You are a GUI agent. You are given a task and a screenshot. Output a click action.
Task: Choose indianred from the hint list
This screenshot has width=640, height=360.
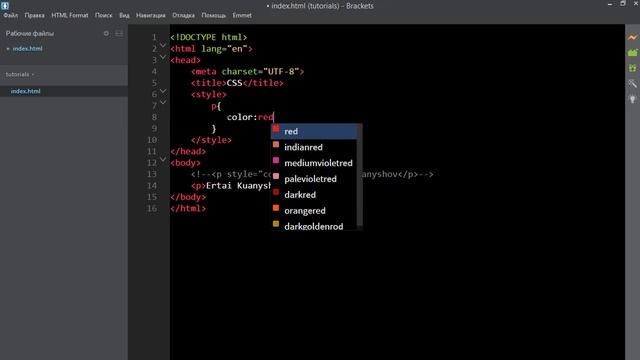(x=314, y=147)
